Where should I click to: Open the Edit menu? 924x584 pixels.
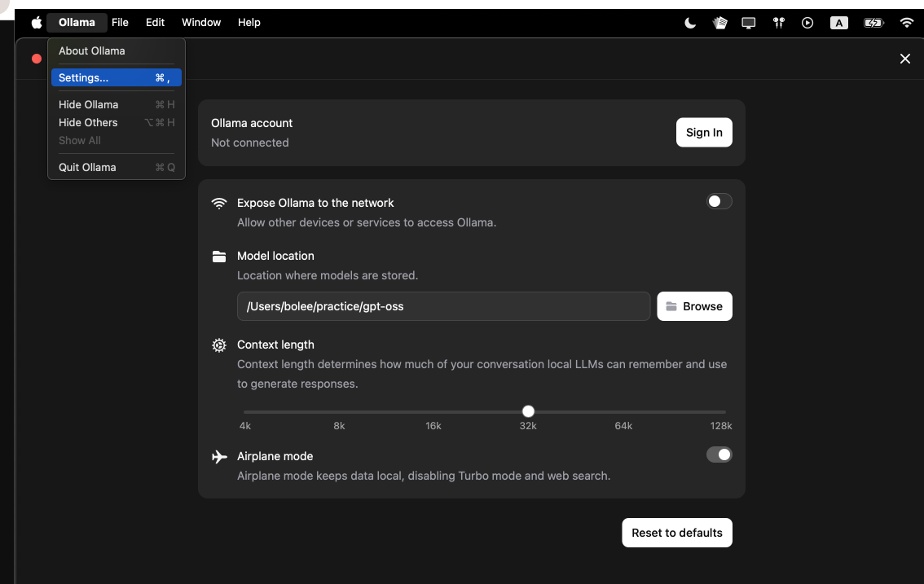point(155,22)
